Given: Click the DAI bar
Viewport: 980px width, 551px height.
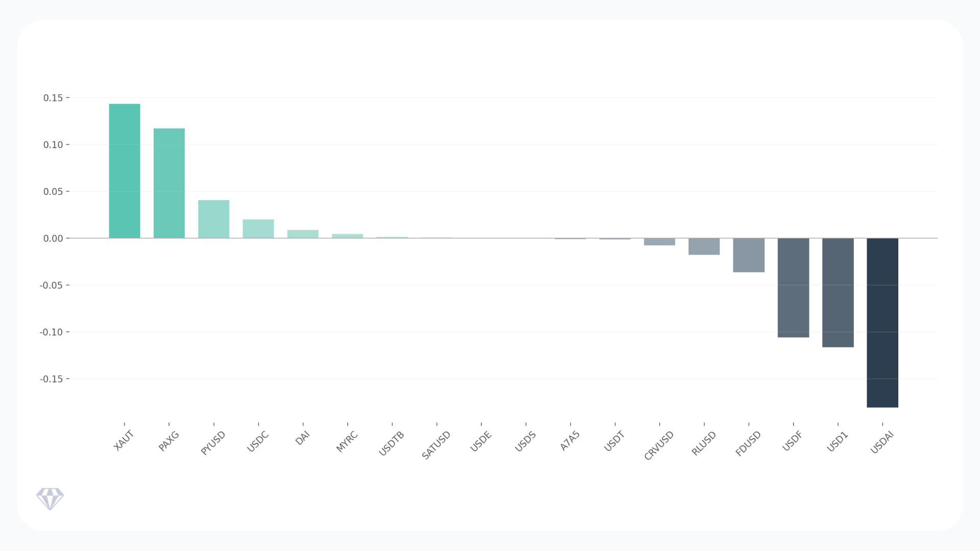Looking at the screenshot, I should pyautogui.click(x=303, y=234).
